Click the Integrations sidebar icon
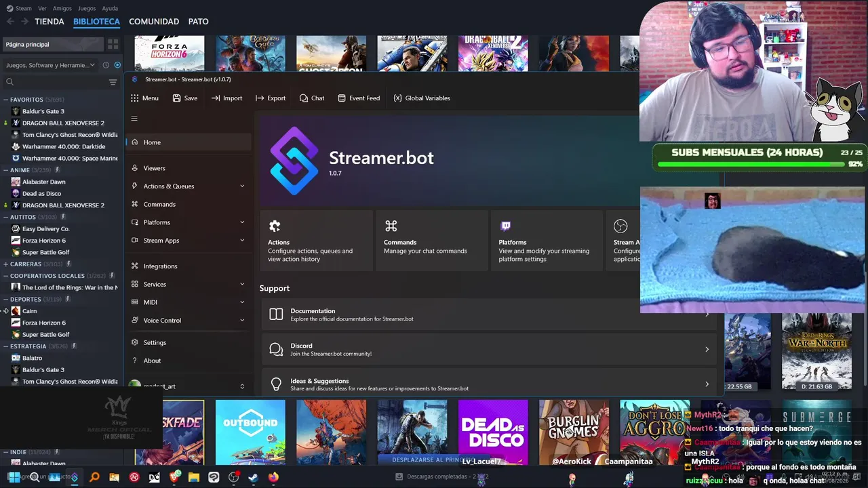The image size is (868, 488). tap(135, 266)
